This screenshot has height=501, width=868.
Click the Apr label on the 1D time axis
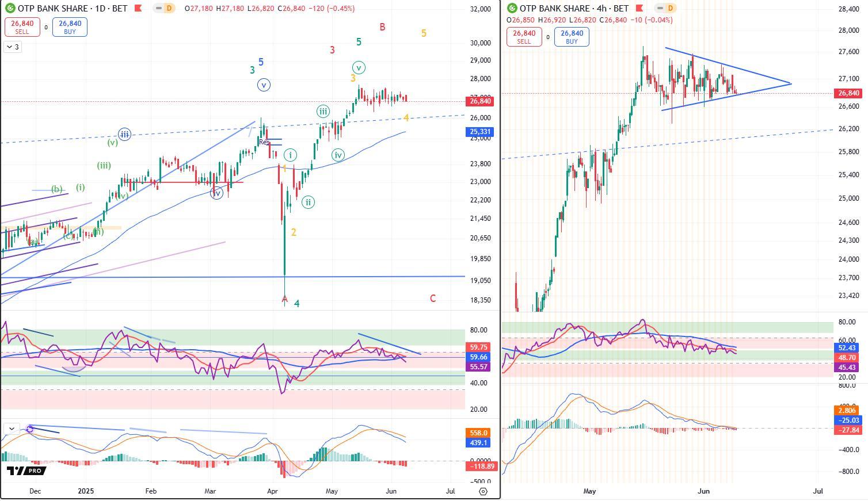click(x=273, y=491)
